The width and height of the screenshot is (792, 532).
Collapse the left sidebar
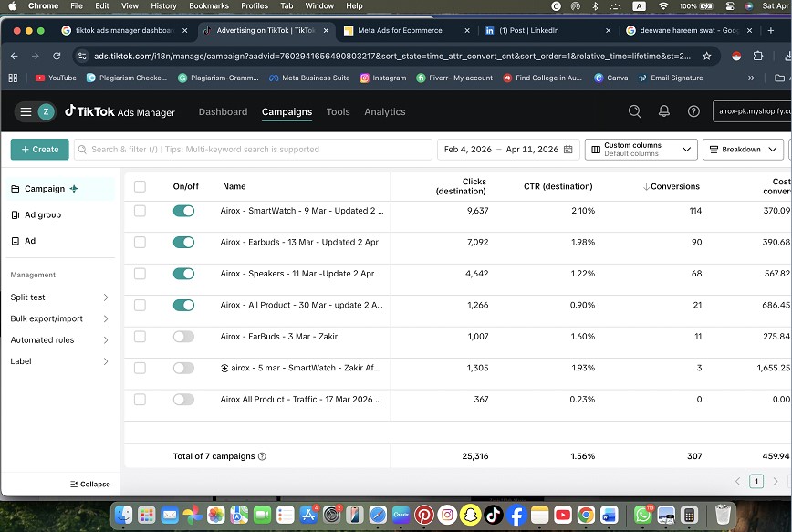point(90,484)
